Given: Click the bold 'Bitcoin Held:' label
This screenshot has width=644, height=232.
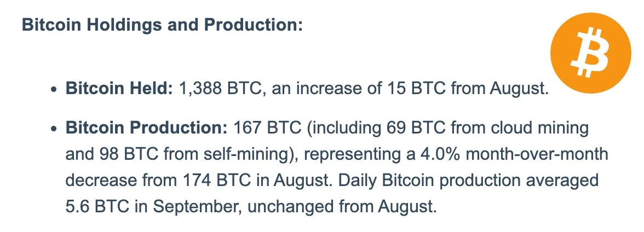Looking at the screenshot, I should (119, 89).
